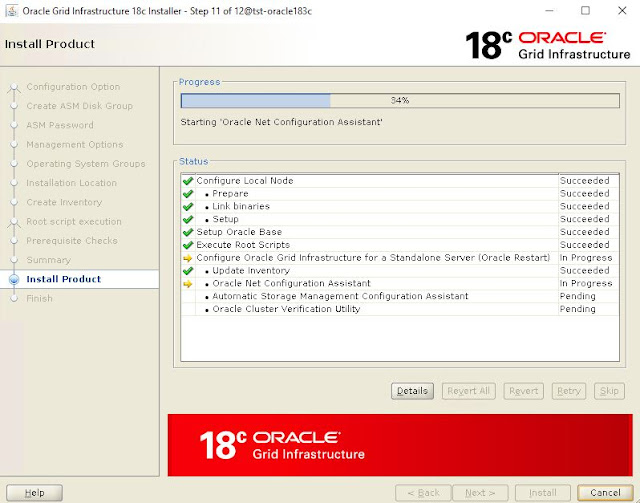Click 'Oracle Net Configuration Assistant' row text

(291, 284)
